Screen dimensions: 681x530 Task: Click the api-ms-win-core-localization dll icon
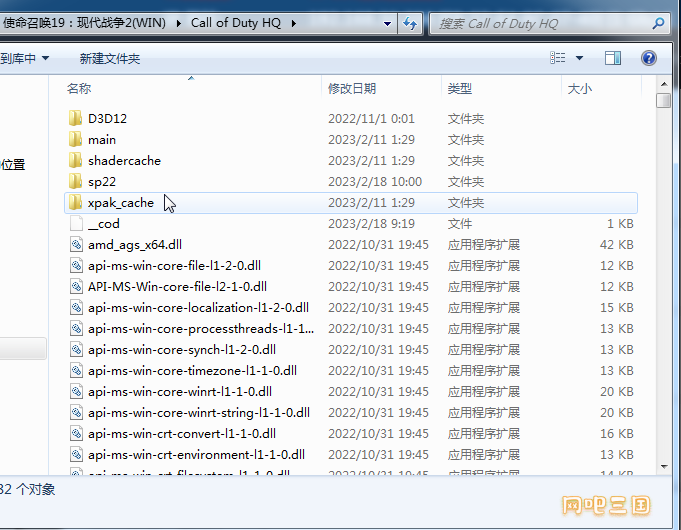[76, 307]
